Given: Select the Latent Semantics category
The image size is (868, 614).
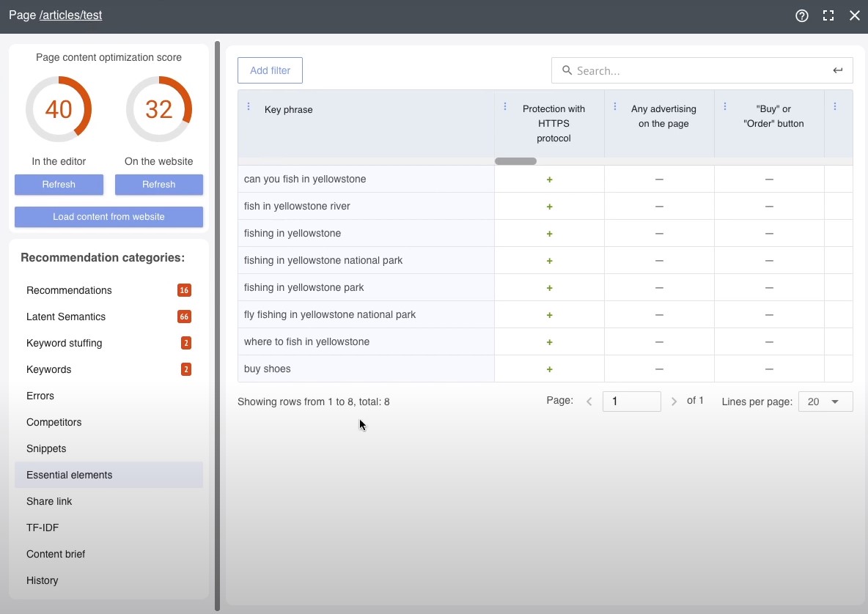Looking at the screenshot, I should 65,317.
